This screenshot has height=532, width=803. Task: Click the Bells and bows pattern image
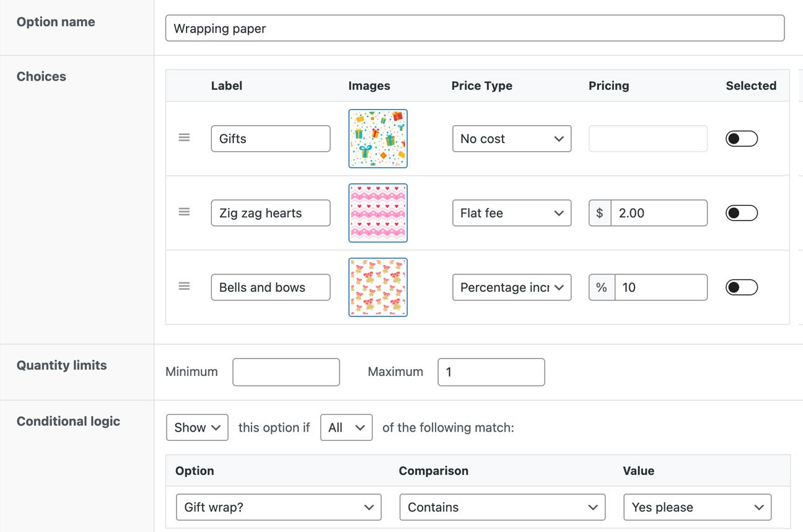(378, 287)
